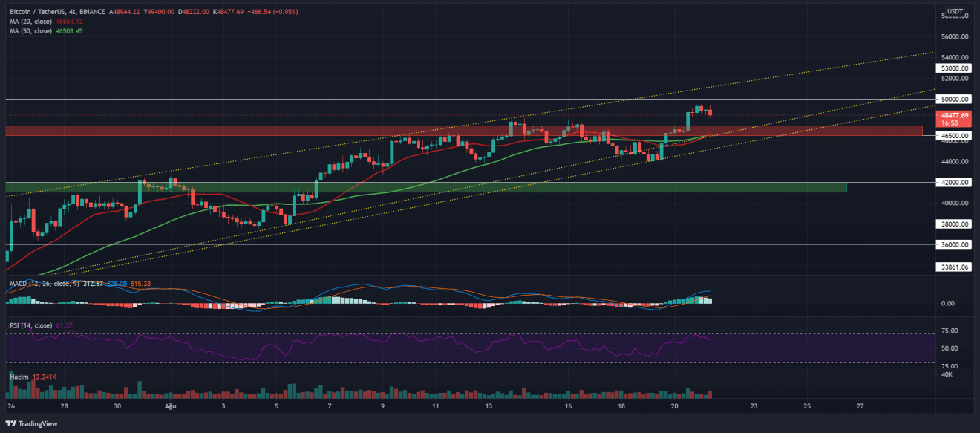Select the 53000.00 horizontal line price label

click(955, 68)
